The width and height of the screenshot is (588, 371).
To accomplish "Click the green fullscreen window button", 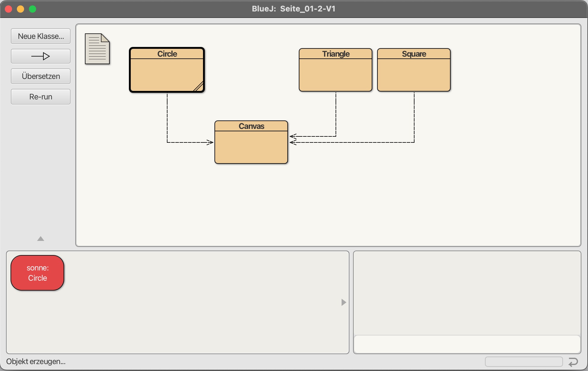I will (x=33, y=9).
